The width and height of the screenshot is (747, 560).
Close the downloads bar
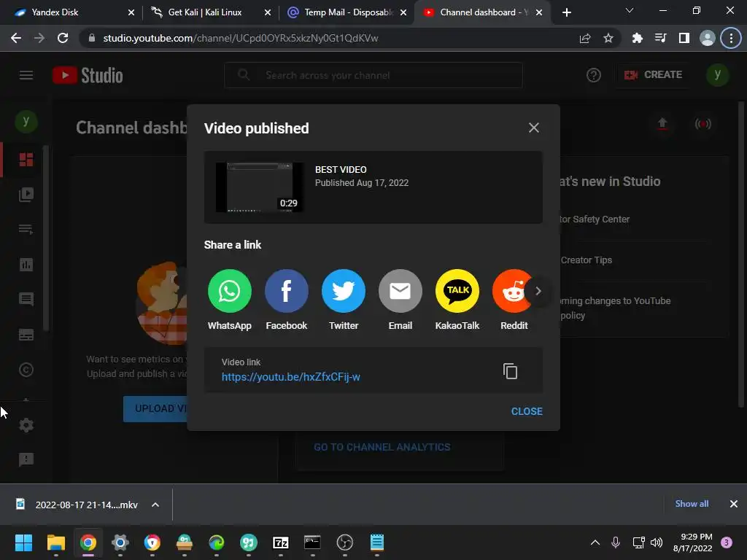(734, 504)
